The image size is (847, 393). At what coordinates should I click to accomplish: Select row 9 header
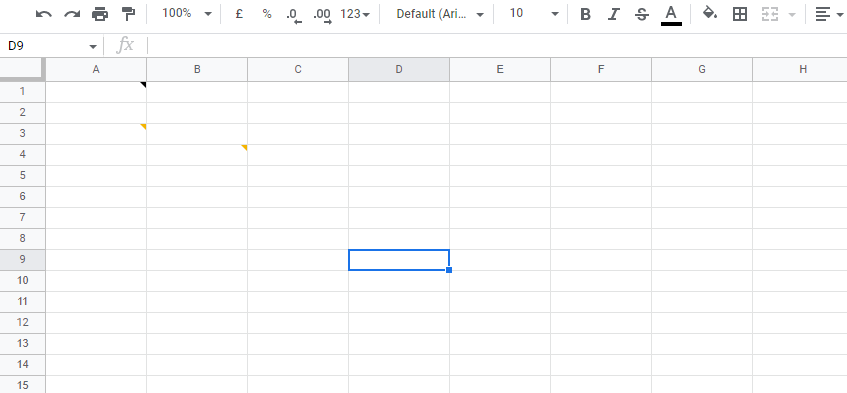click(x=23, y=260)
